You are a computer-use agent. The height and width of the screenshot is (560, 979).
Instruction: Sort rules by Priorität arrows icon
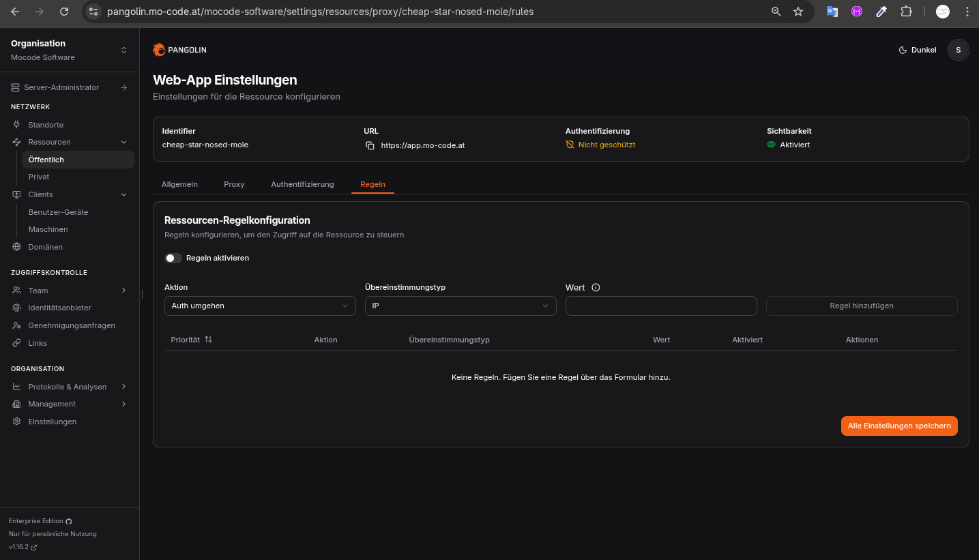tap(209, 340)
